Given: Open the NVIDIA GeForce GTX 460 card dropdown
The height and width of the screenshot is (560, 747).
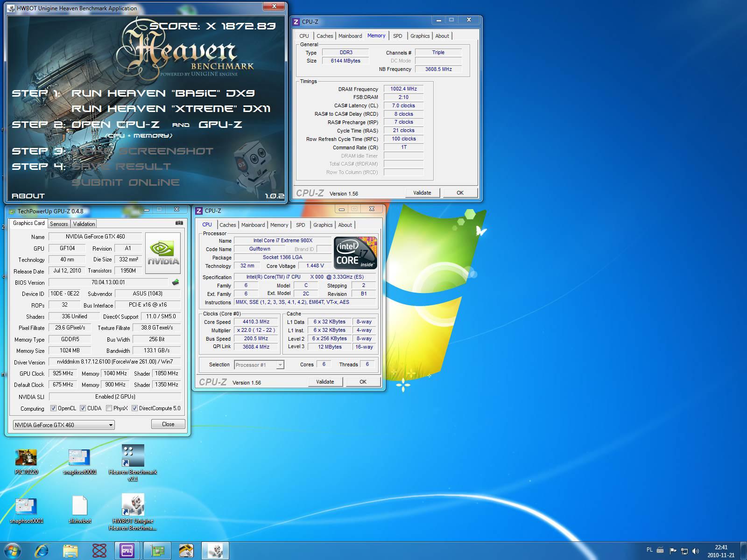Looking at the screenshot, I should tap(63, 425).
